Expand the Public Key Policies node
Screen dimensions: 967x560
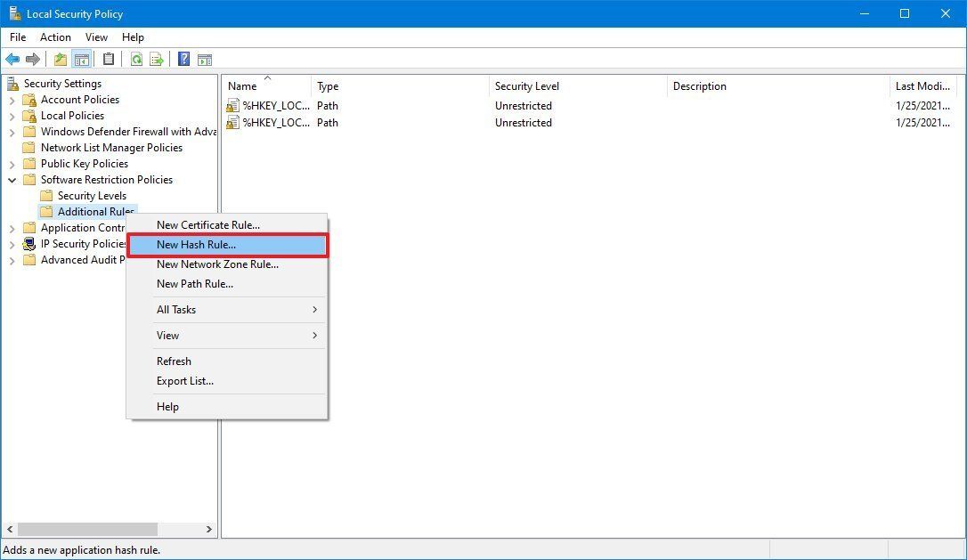(x=12, y=164)
